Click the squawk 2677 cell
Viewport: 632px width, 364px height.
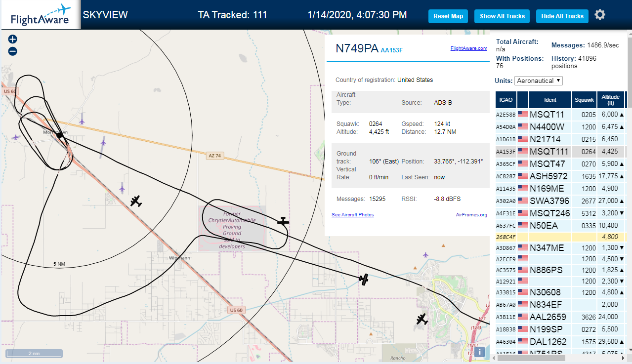584,201
